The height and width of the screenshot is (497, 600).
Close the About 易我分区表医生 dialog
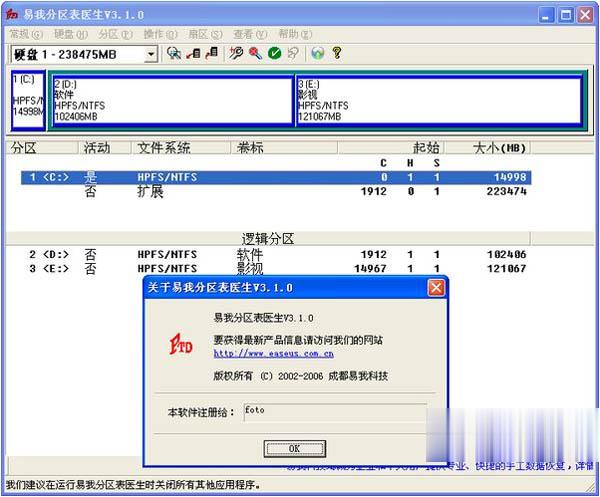(436, 288)
